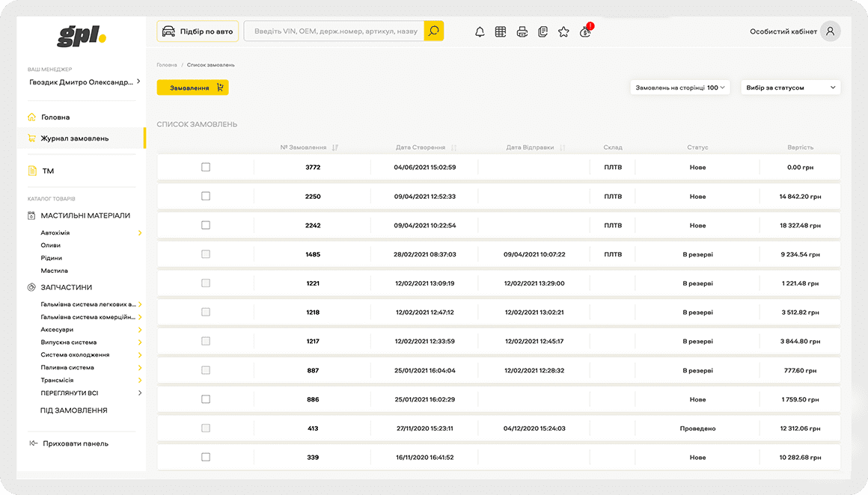Tick the checkbox for order 339
868x495 pixels.
206,457
